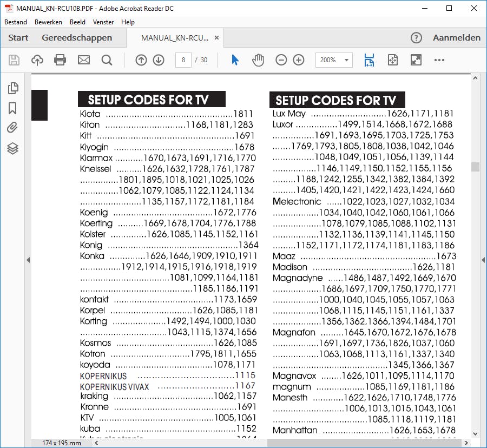Open the Find text search
487x448 pixels.
pyautogui.click(x=107, y=60)
